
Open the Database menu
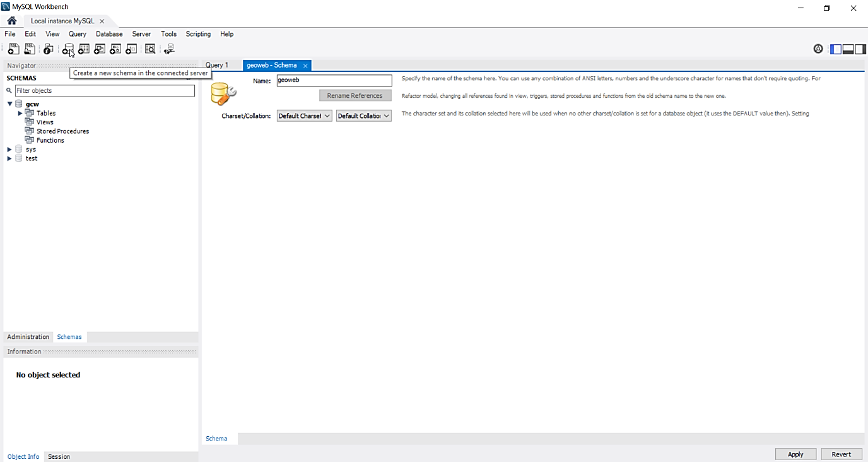click(x=109, y=34)
